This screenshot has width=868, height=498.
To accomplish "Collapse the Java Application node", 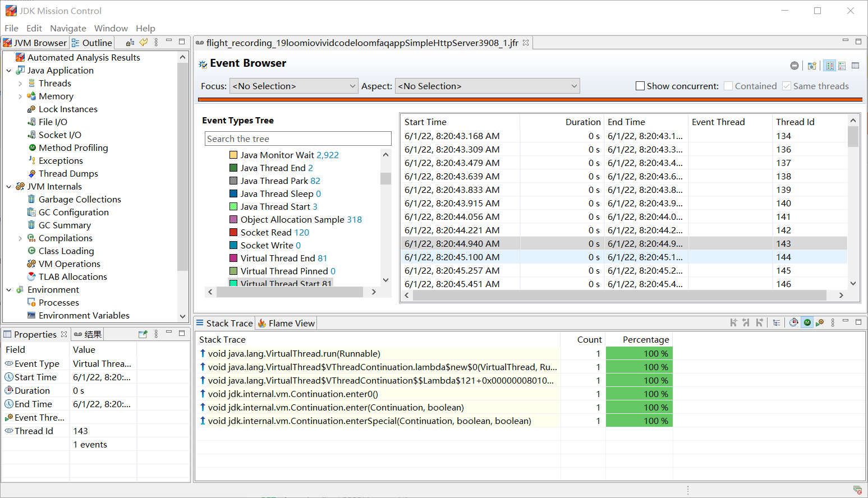I will coord(9,71).
